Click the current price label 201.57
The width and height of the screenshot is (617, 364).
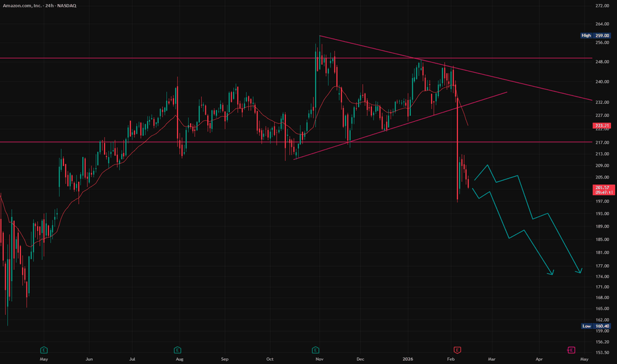(604, 190)
